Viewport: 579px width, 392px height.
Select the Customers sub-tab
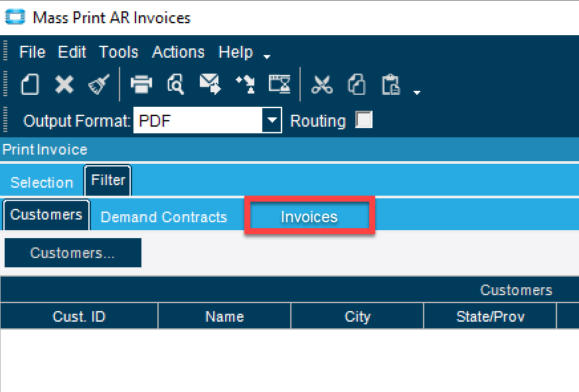pos(46,215)
